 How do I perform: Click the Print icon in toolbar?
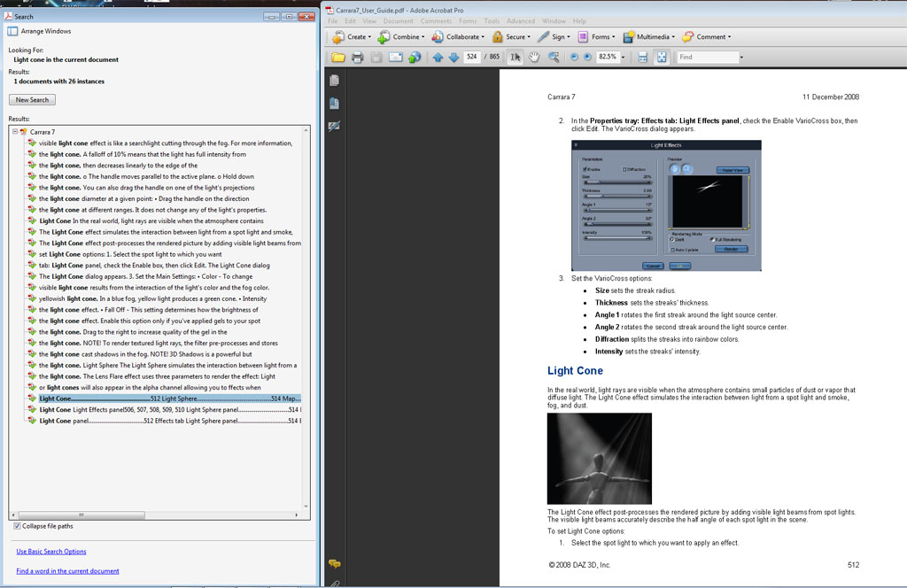pos(358,58)
